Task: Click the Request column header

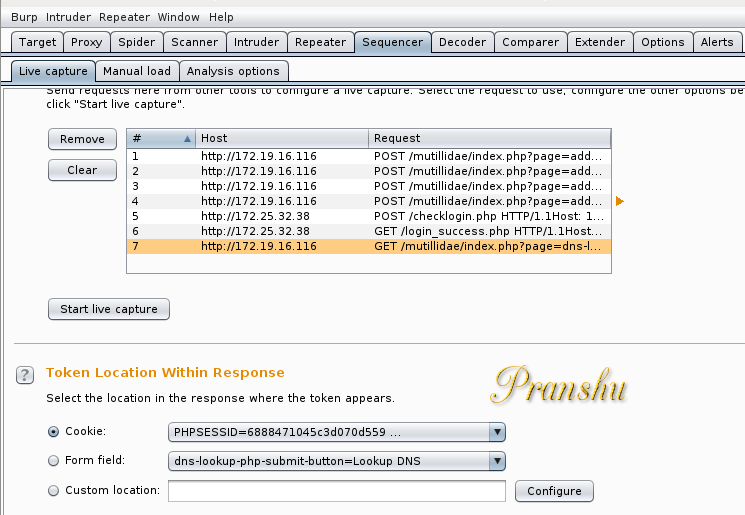Action: 489,138
